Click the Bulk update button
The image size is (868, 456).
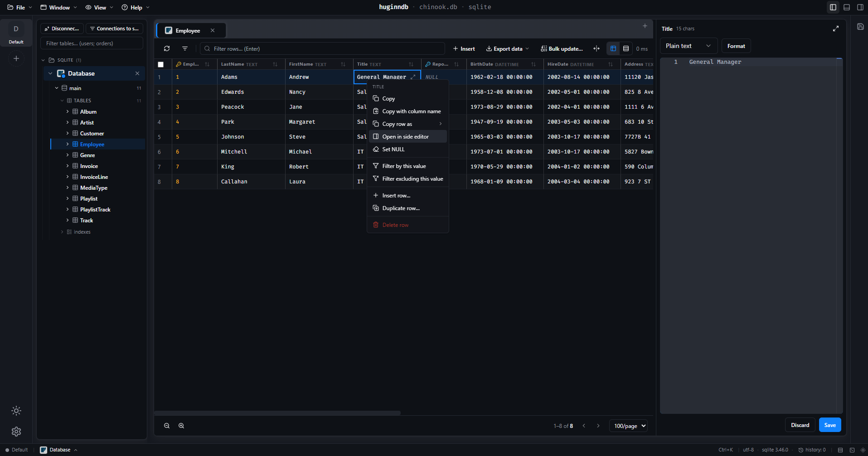click(x=562, y=48)
